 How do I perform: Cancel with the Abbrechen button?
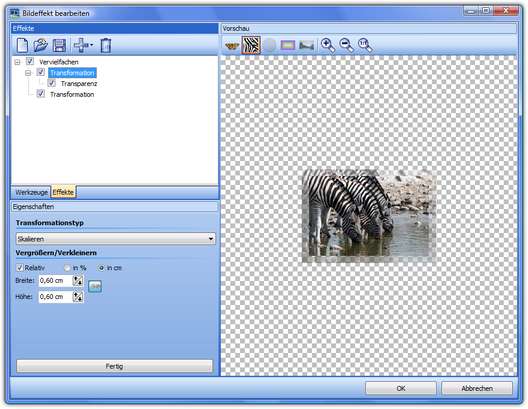click(x=477, y=388)
